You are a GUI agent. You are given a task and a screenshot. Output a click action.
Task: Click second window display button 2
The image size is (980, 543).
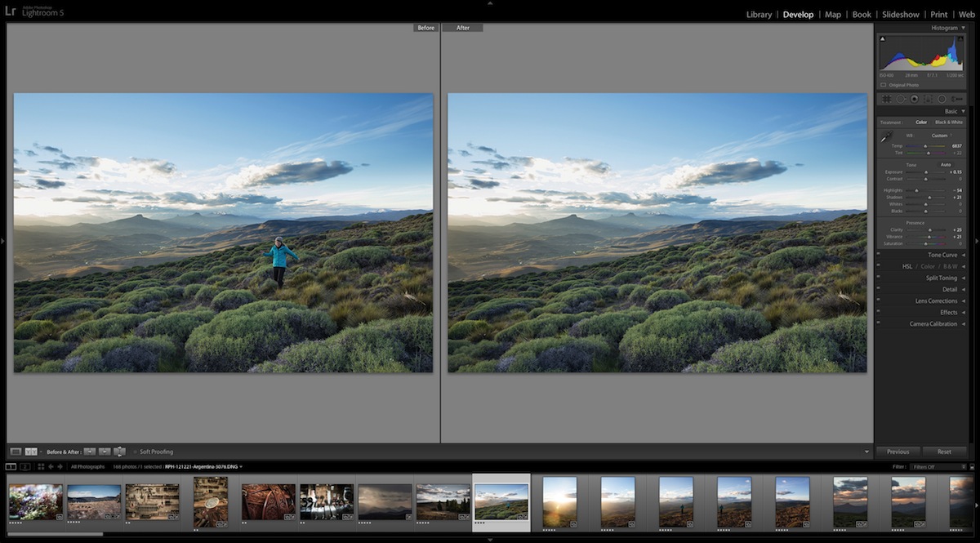[24, 467]
